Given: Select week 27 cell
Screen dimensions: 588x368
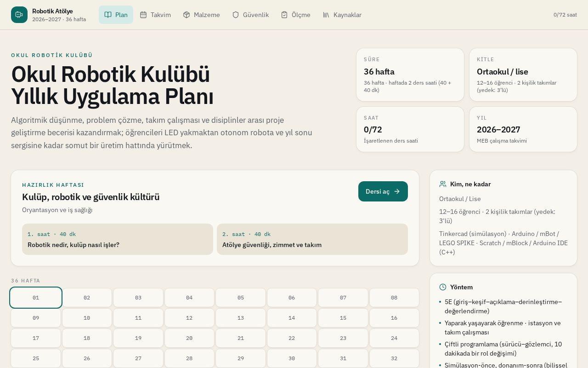Looking at the screenshot, I should [x=138, y=358].
